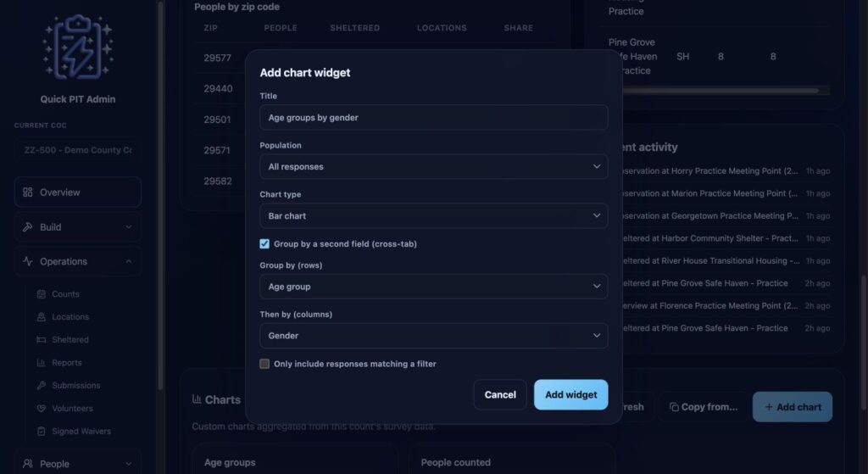Image resolution: width=868 pixels, height=474 pixels.
Task: Click the Horry Practice Meeting Point activity entry
Action: pos(726,171)
